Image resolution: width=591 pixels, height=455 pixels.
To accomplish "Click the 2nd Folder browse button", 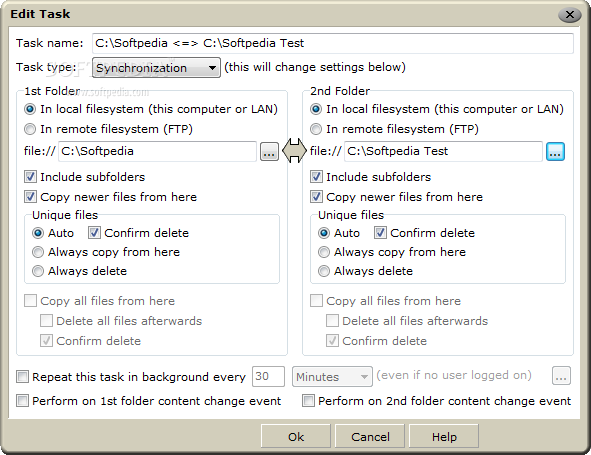I will click(x=555, y=152).
